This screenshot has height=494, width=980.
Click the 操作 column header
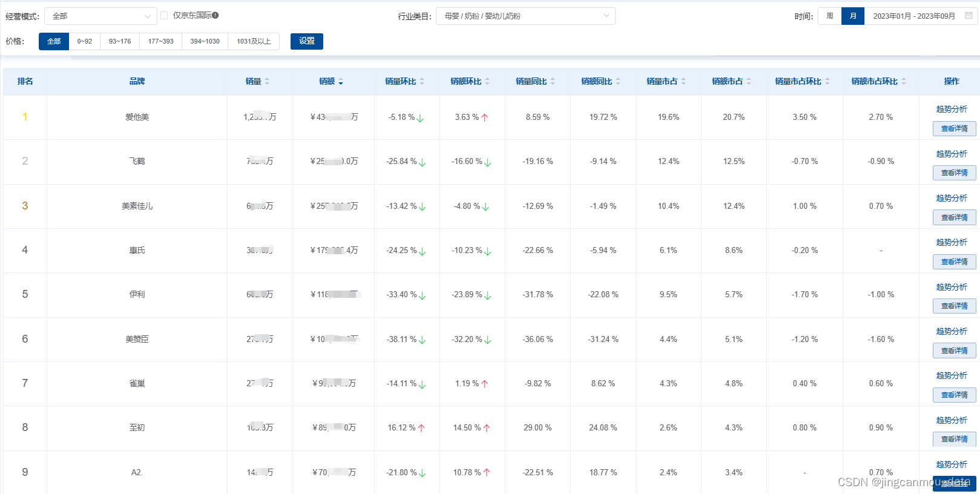click(952, 81)
